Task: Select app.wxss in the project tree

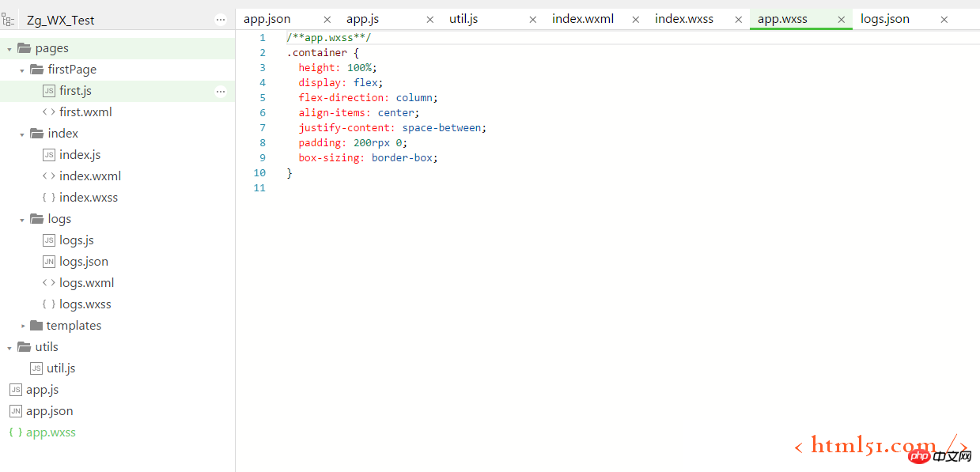Action: (51, 432)
